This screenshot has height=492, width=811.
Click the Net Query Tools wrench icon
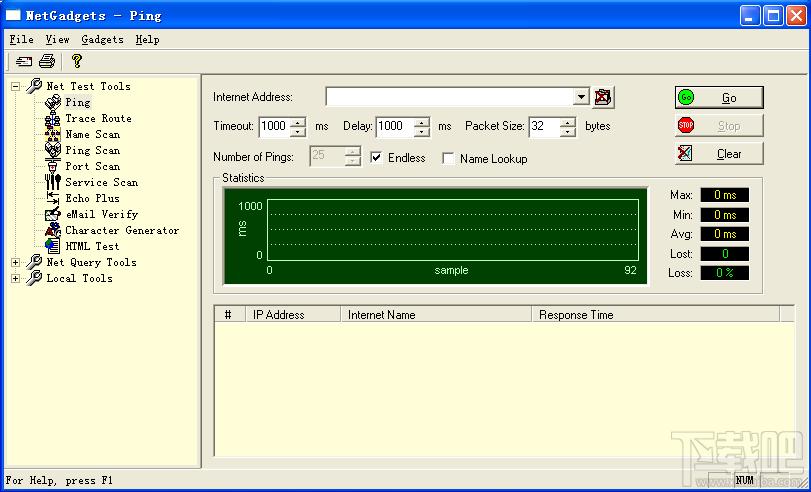coord(34,262)
